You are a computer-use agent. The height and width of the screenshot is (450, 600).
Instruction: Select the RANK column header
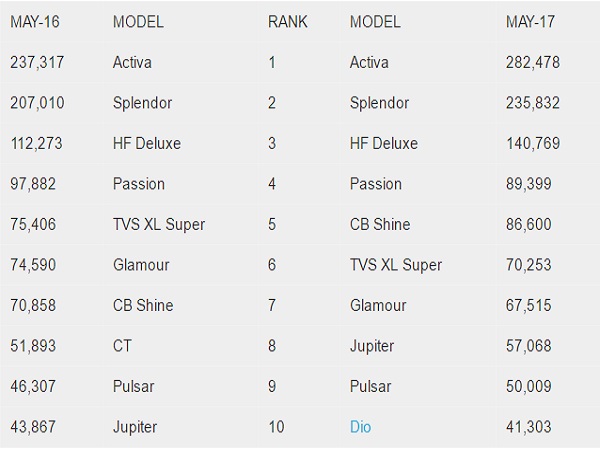[287, 21]
